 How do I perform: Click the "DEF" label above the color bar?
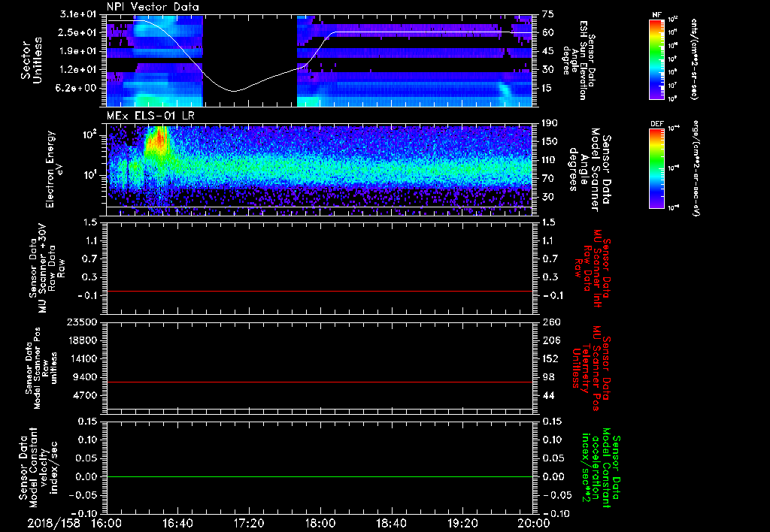[657, 124]
